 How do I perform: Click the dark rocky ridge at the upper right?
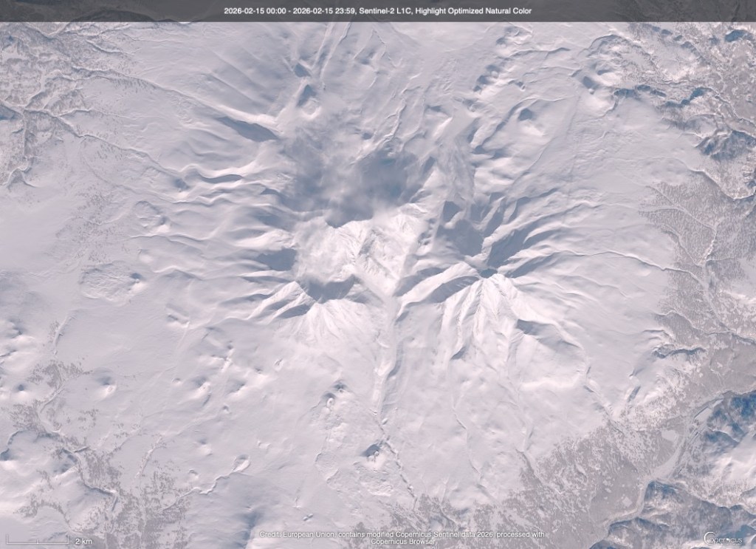tap(720, 144)
